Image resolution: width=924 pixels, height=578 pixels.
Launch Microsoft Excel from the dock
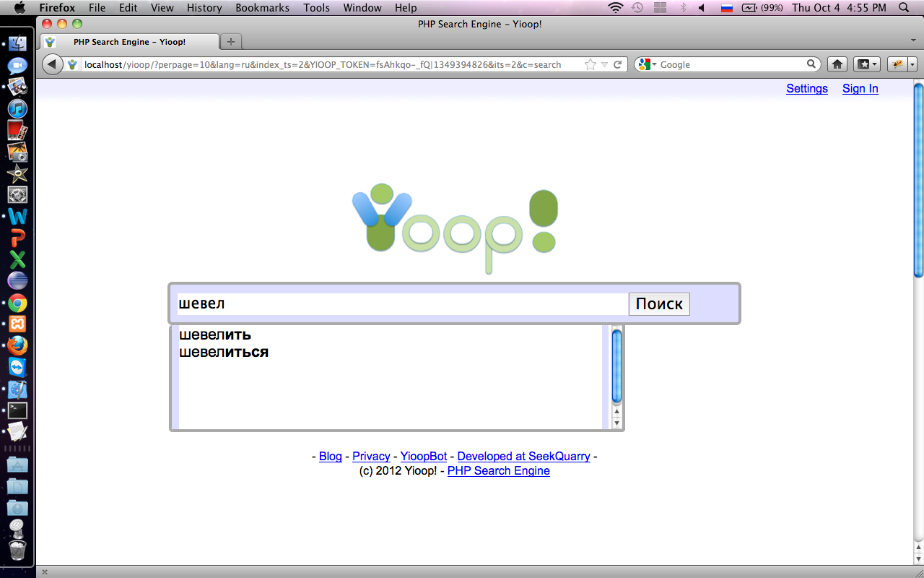(x=17, y=259)
